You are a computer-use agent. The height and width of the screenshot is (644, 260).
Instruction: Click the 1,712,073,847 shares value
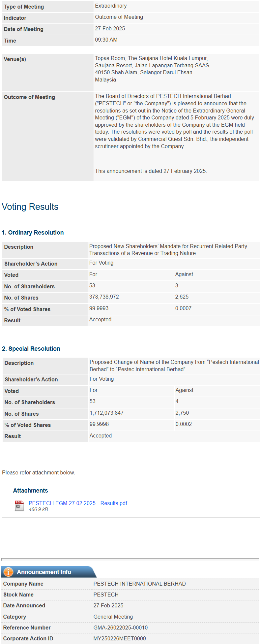(106, 413)
